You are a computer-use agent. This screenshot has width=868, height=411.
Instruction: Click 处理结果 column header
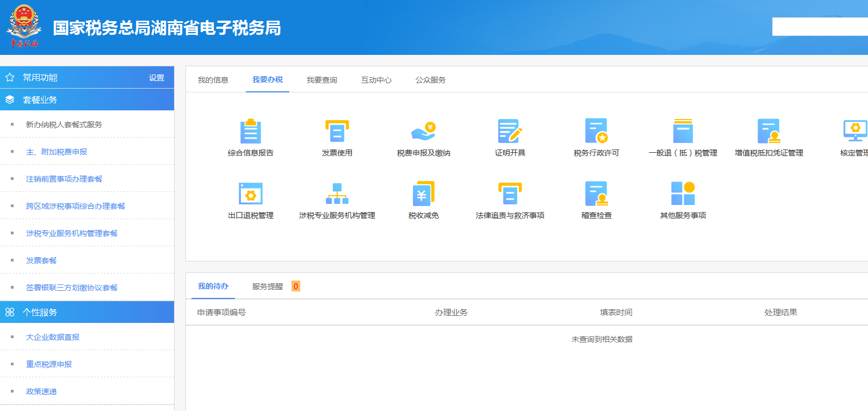coord(780,313)
